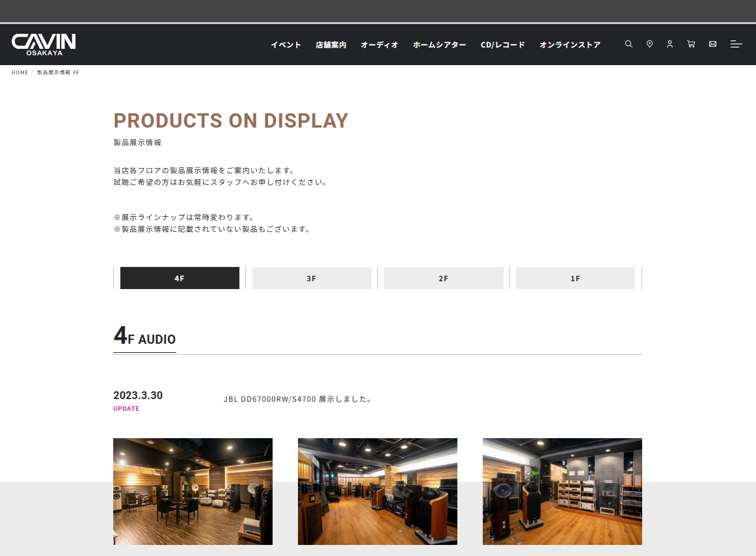The height and width of the screenshot is (556, 756).
Task: Open the オーディオ navigation menu
Action: pos(379,45)
